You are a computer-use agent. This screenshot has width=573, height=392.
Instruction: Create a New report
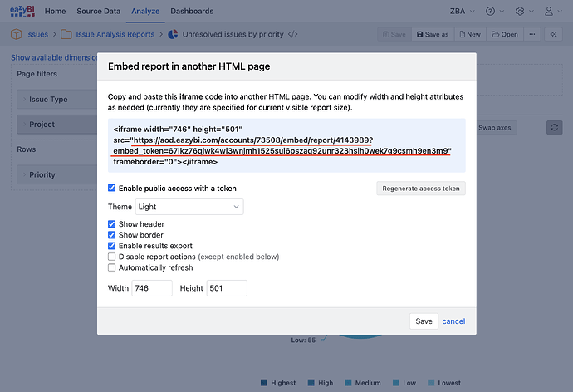[470, 34]
